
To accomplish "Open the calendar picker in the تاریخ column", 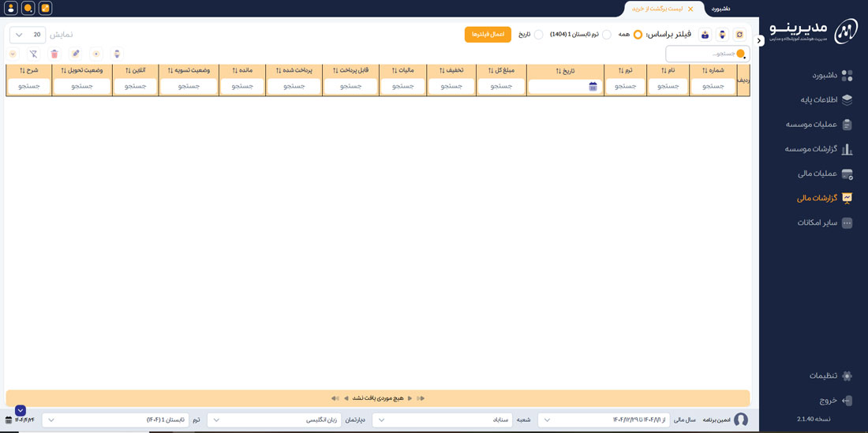I will pyautogui.click(x=593, y=87).
